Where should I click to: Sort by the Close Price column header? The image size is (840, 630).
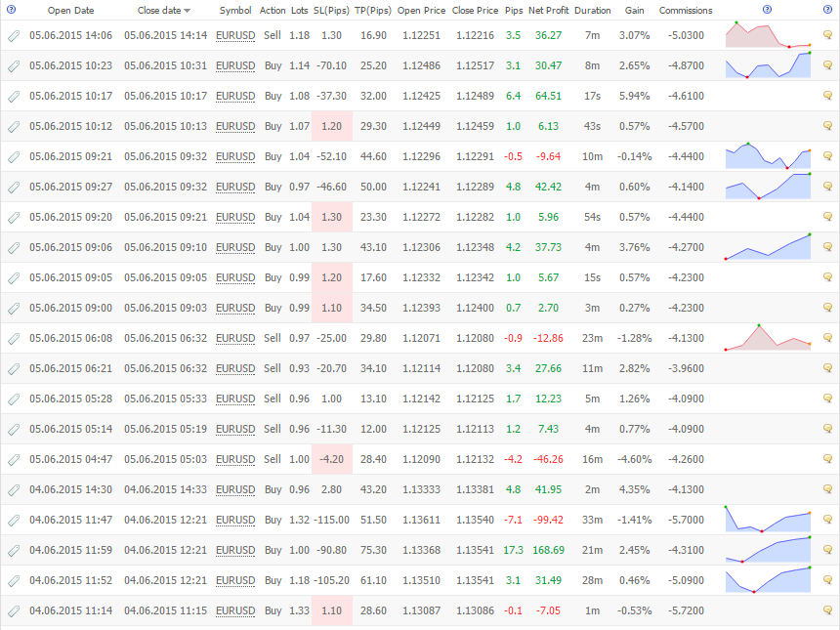pyautogui.click(x=475, y=10)
